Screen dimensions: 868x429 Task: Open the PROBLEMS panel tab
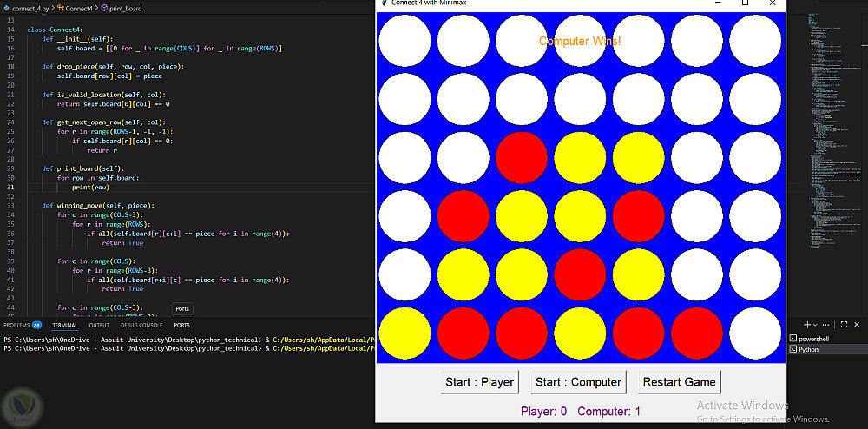pyautogui.click(x=16, y=326)
